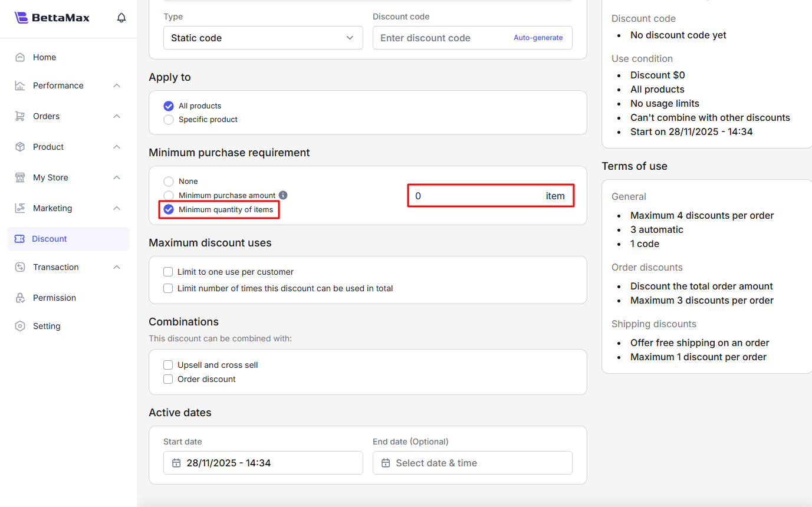Image resolution: width=812 pixels, height=507 pixels.
Task: Click the Home icon in sidebar
Action: click(x=20, y=57)
